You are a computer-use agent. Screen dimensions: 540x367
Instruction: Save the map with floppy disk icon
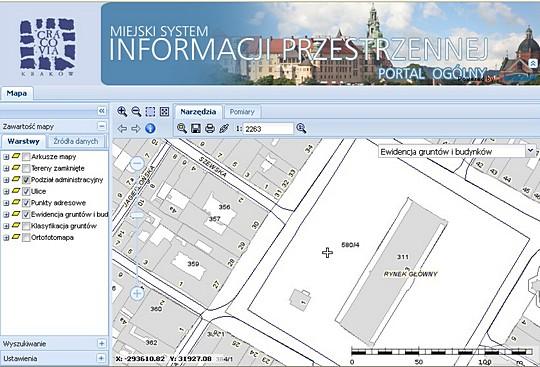(196, 129)
